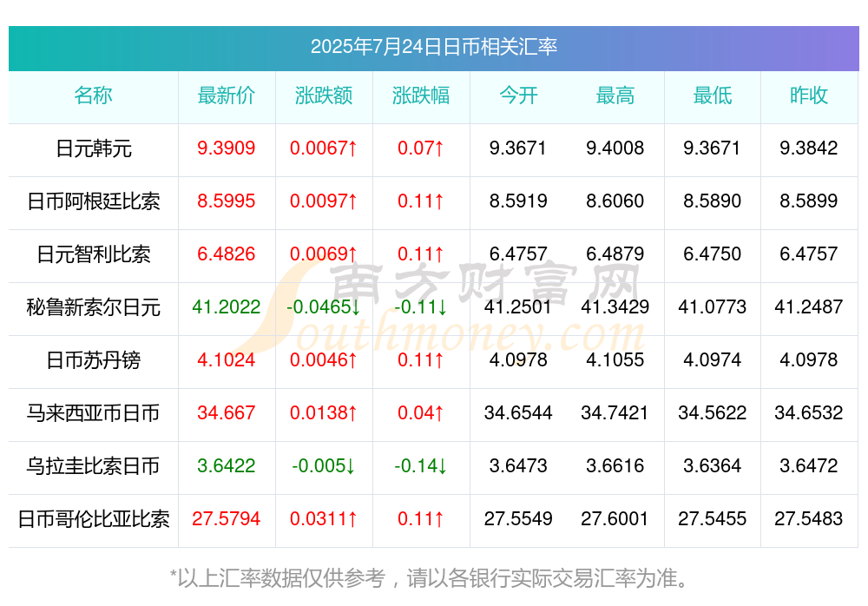868x606 pixels.
Task: Click the low value 34.5622
Action: click(713, 412)
